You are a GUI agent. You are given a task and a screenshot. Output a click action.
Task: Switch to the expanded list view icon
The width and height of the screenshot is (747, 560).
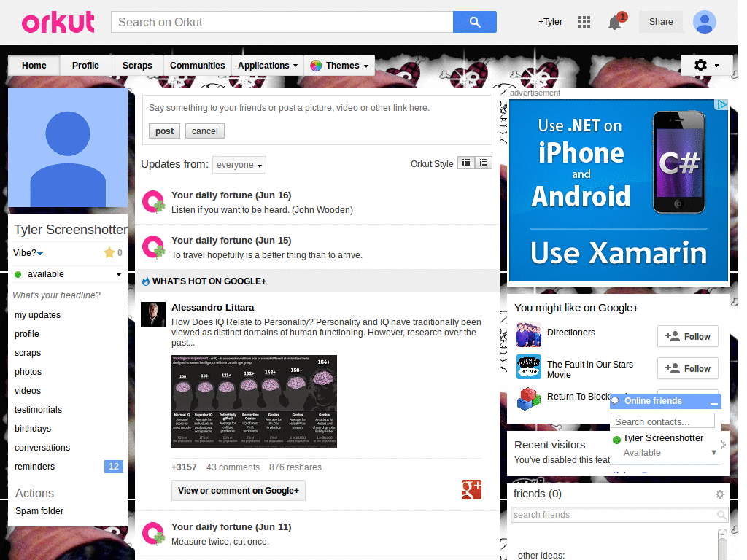pos(484,163)
